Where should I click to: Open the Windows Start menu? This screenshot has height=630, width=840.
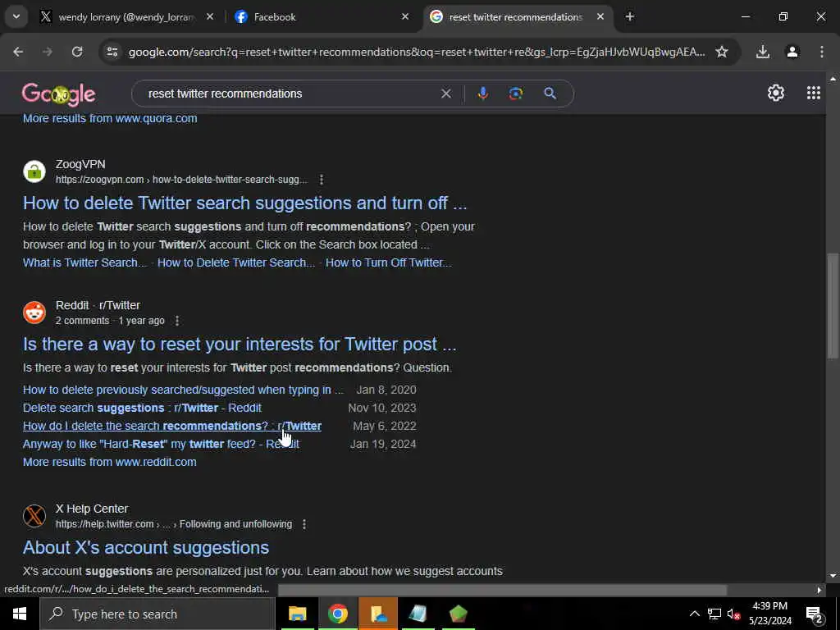pos(20,614)
